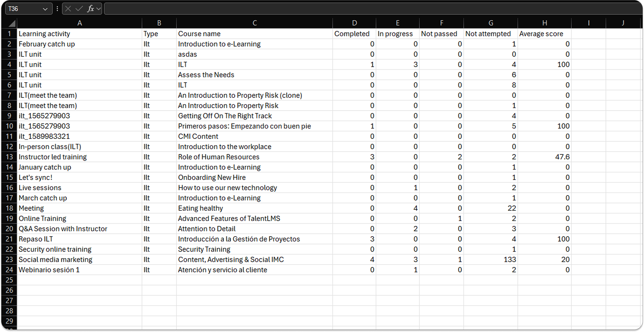This screenshot has width=644, height=332.
Task: Click the 22 not attempted cell for Meeting
Action: pos(491,208)
